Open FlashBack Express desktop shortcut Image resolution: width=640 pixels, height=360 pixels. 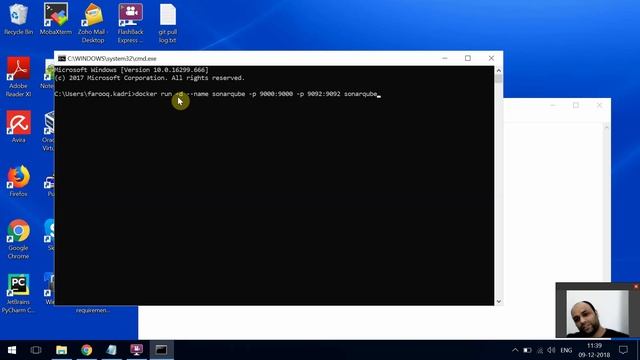[x=131, y=23]
